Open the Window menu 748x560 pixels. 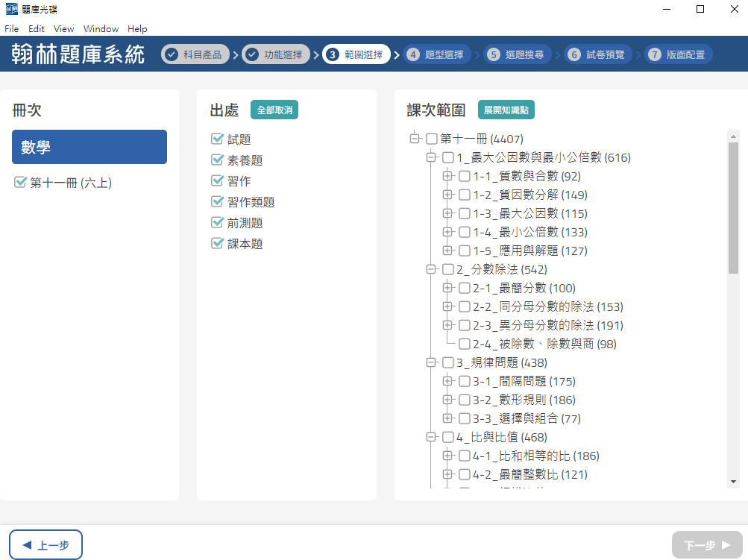[x=101, y=29]
